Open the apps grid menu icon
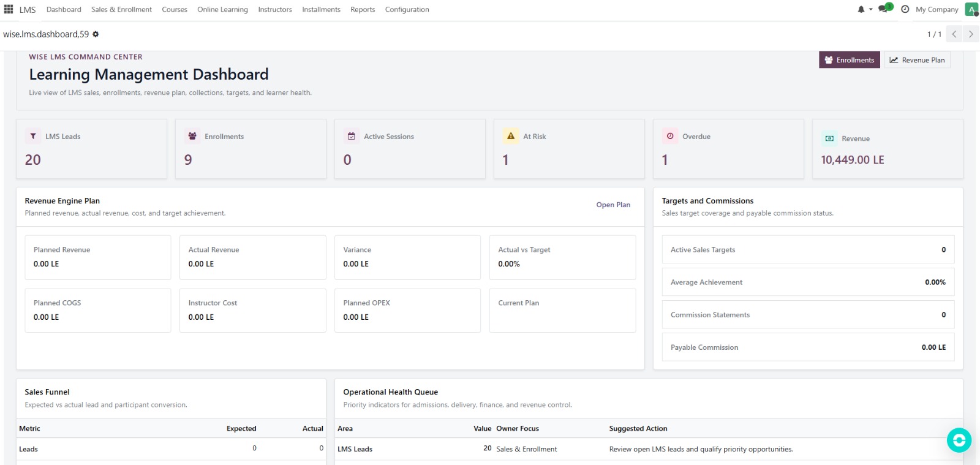This screenshot has height=465, width=980. 9,9
